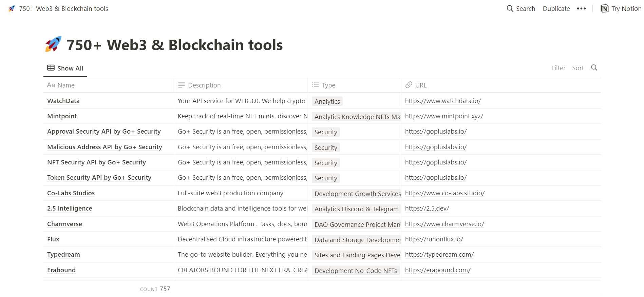Click the COUNT 757 summary

[x=155, y=289]
